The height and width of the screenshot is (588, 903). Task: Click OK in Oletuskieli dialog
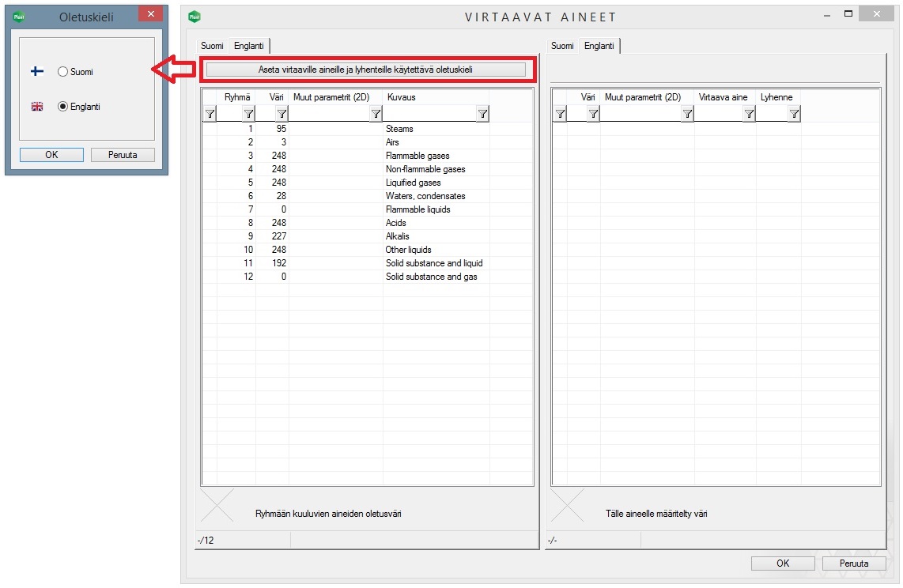51,155
